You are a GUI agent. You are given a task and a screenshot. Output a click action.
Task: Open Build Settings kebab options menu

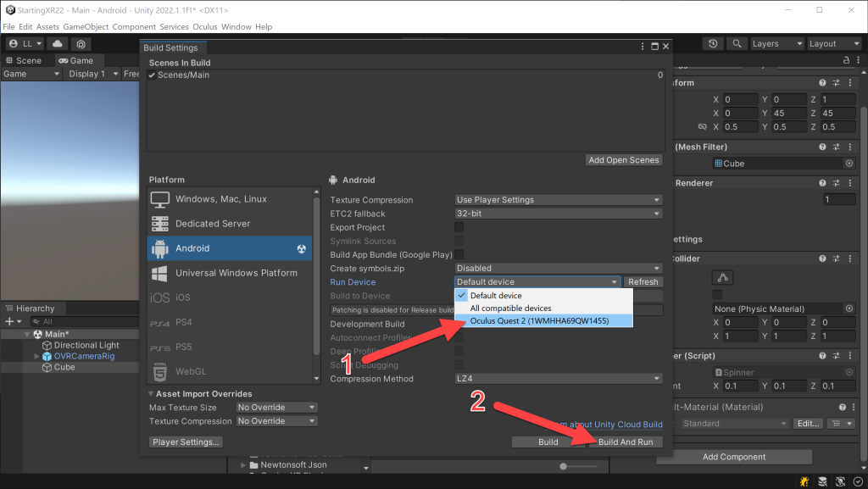643,47
